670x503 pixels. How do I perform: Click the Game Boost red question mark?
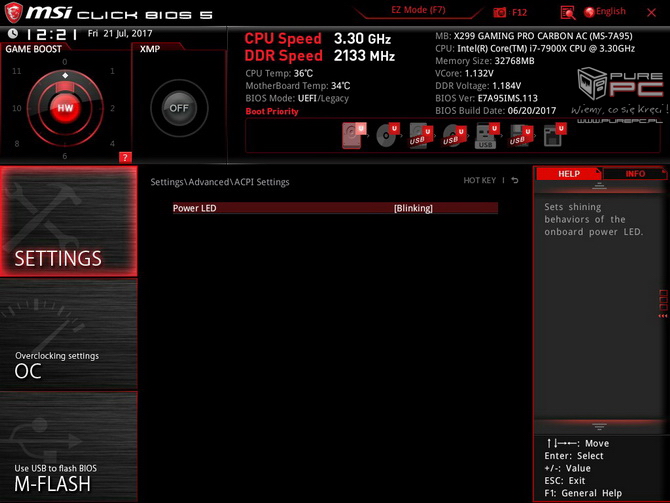125,157
